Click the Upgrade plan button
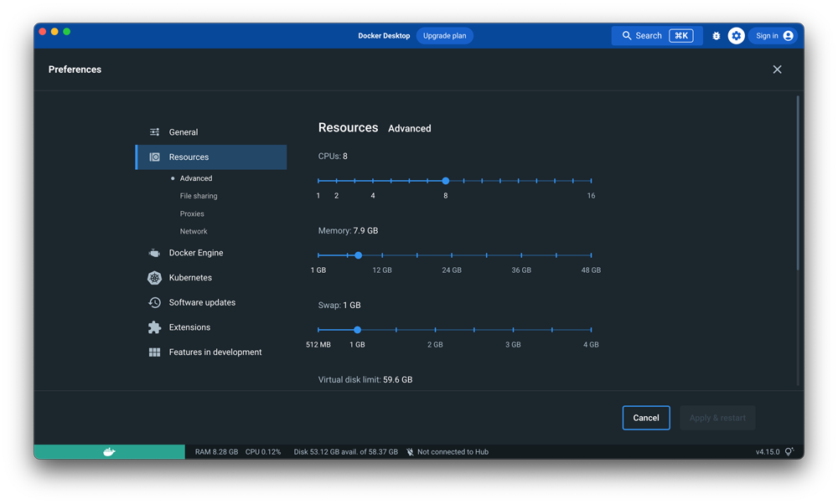This screenshot has height=504, width=838. (x=445, y=36)
